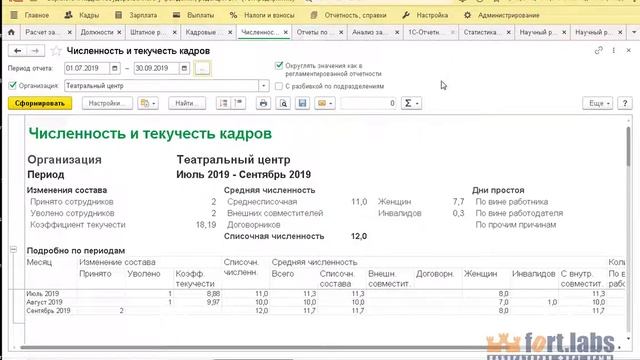The height and width of the screenshot is (360, 640).
Task: Open Налоги и взносы section
Action: [262, 15]
